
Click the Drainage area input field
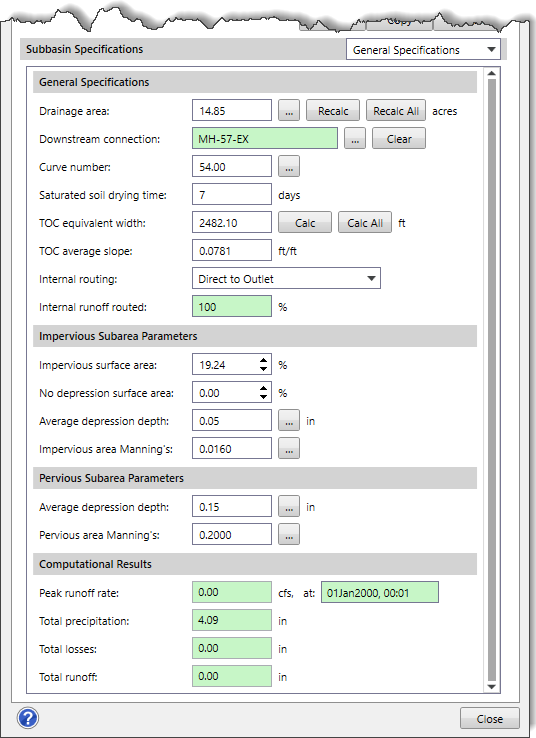pos(232,111)
